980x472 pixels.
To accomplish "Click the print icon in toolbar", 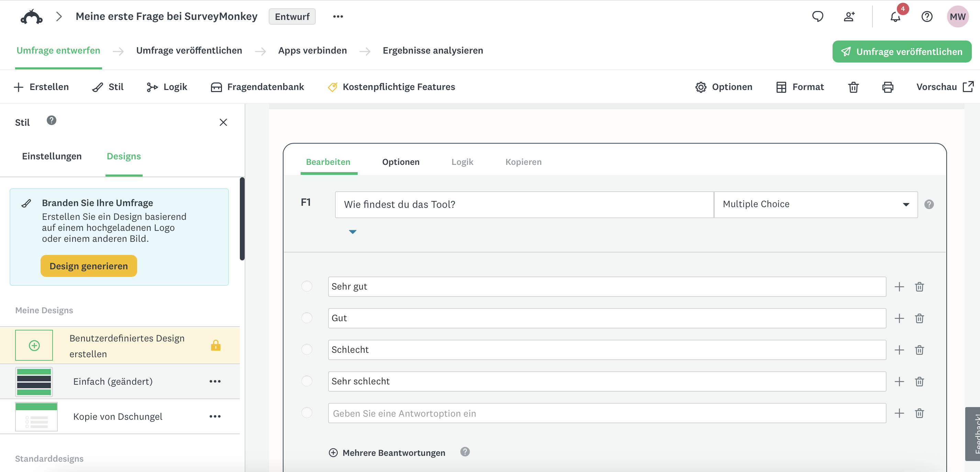I will tap(888, 87).
